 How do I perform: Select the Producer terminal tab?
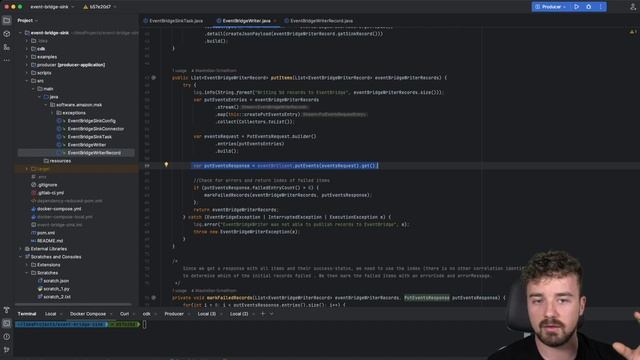[x=174, y=314]
